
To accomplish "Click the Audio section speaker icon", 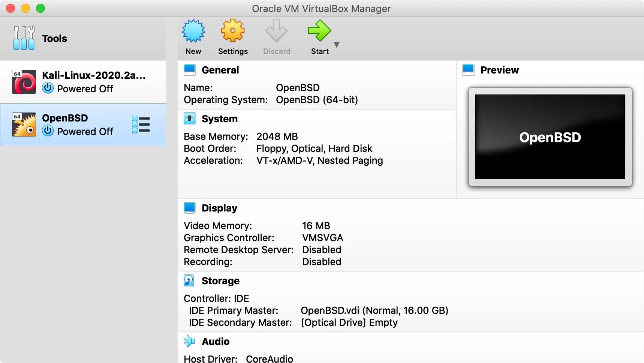I will (189, 341).
